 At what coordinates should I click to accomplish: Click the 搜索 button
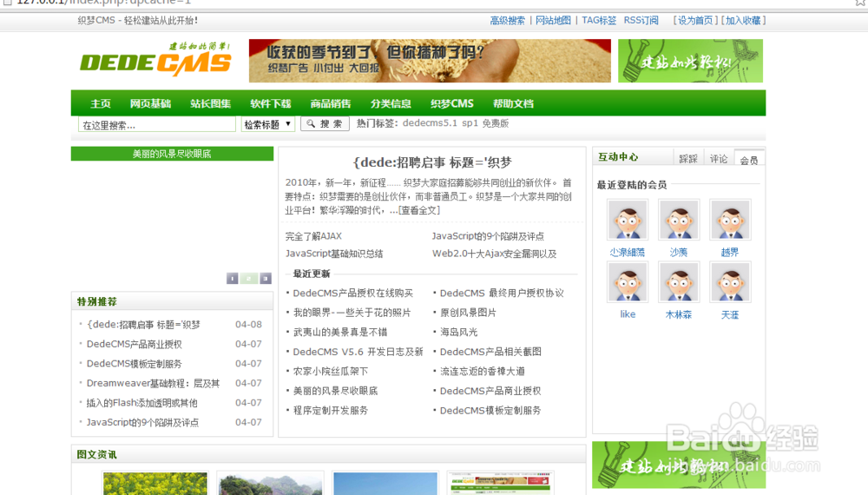[x=325, y=124]
